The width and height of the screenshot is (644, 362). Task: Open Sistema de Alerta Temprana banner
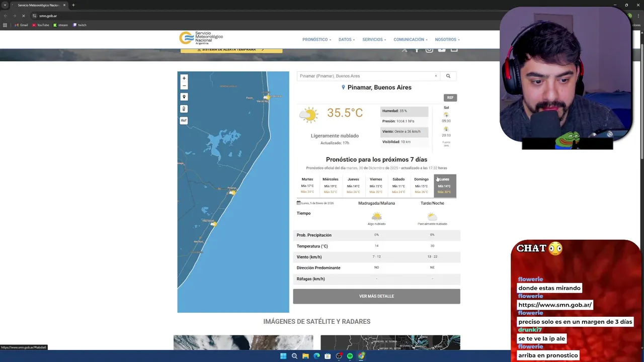tap(231, 50)
